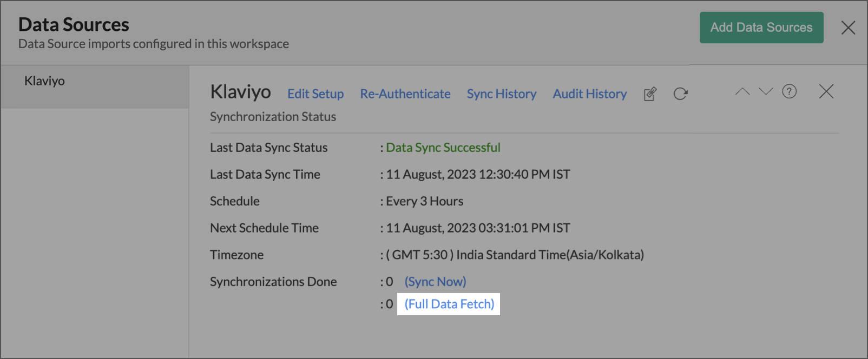This screenshot has height=359, width=868.
Task: Go to previous data source with up chevron
Action: tap(742, 91)
